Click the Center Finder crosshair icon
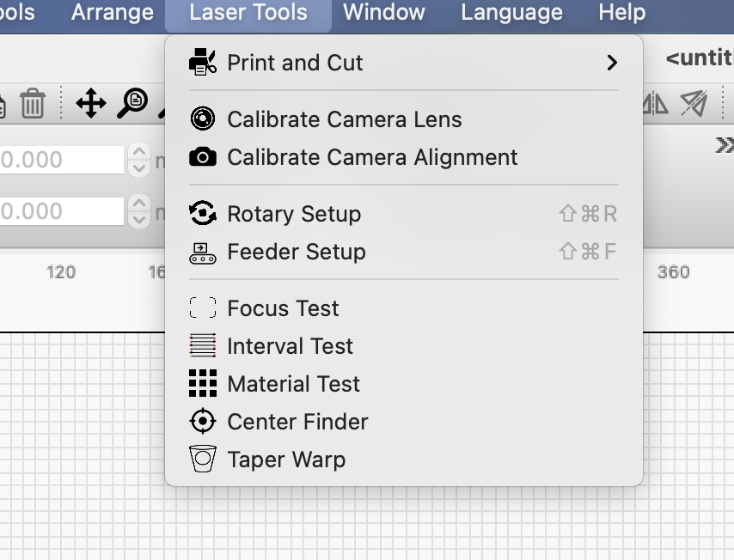 [203, 422]
